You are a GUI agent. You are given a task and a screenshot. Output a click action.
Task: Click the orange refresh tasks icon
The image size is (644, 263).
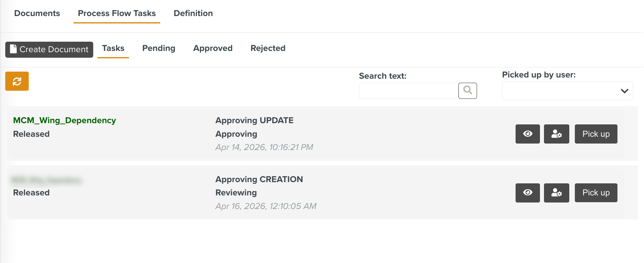tap(17, 81)
